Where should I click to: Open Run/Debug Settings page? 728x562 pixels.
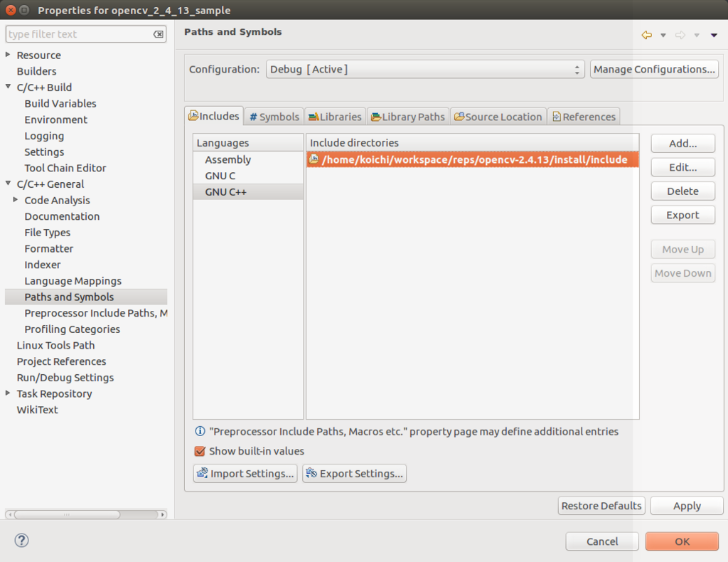[x=65, y=377]
